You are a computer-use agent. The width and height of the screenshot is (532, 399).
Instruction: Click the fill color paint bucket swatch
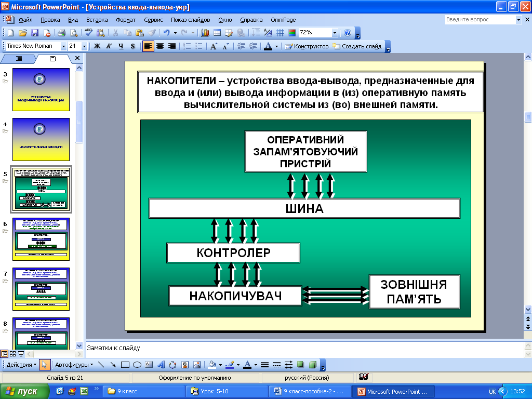click(212, 365)
